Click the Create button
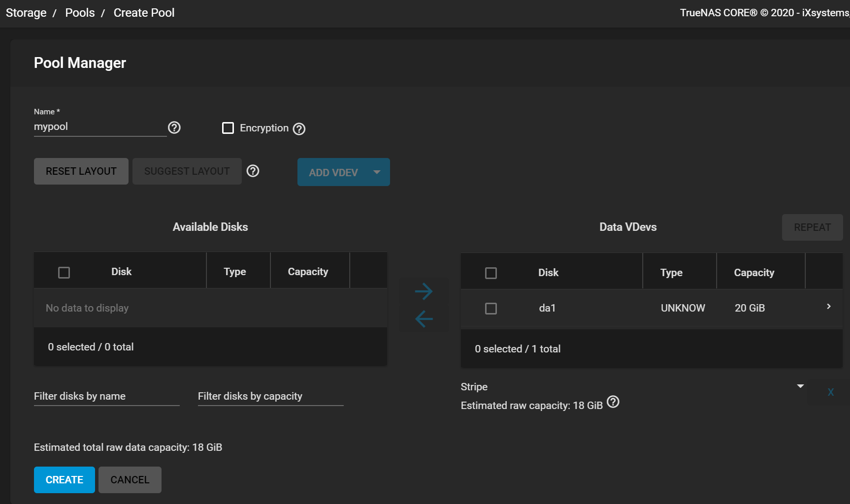The image size is (850, 504). coord(65,480)
